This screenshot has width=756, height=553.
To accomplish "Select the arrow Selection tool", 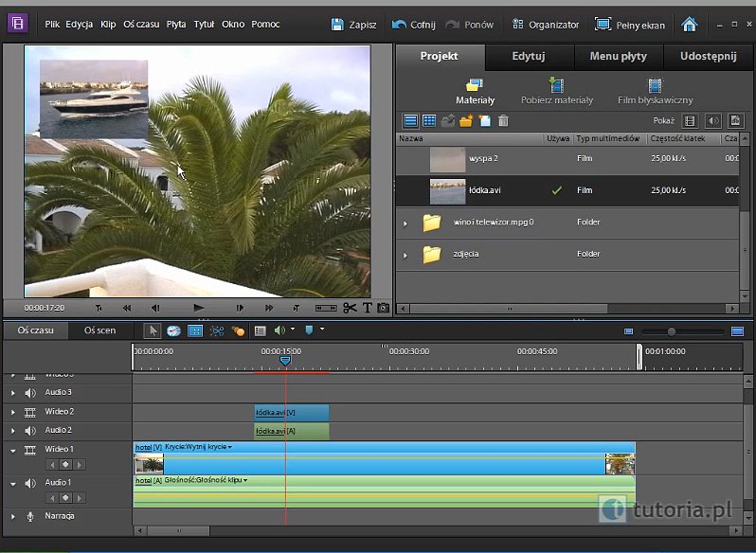I will (153, 330).
